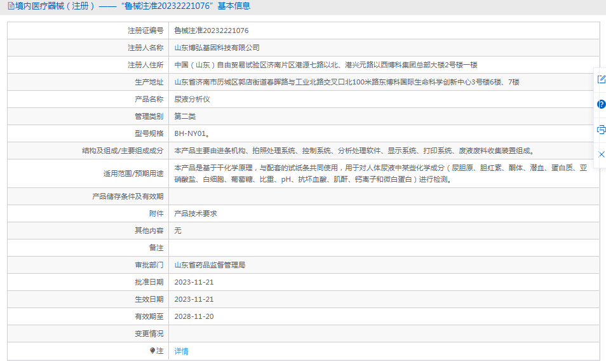Click the 注册人住所 label cell

pyautogui.click(x=88, y=65)
